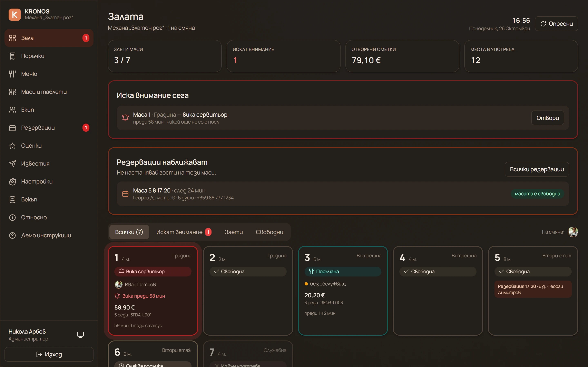The image size is (588, 367).
Task: Click the Изход logout button
Action: tap(49, 354)
